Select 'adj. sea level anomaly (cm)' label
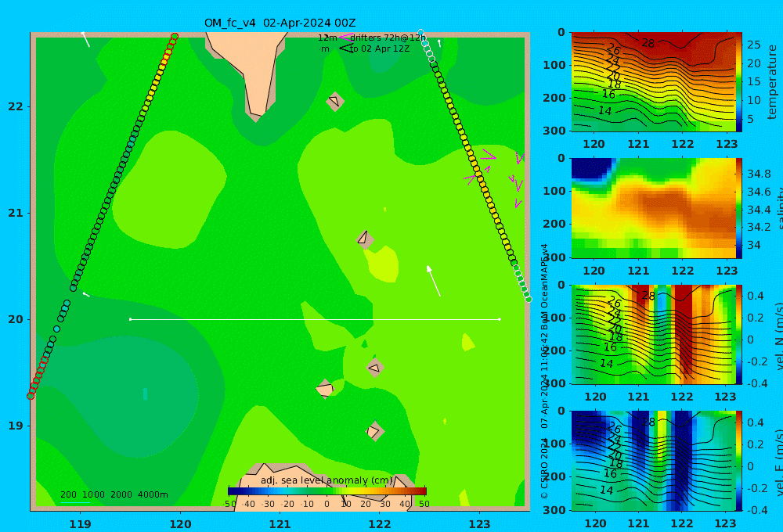This screenshot has height=532, width=783. (327, 480)
